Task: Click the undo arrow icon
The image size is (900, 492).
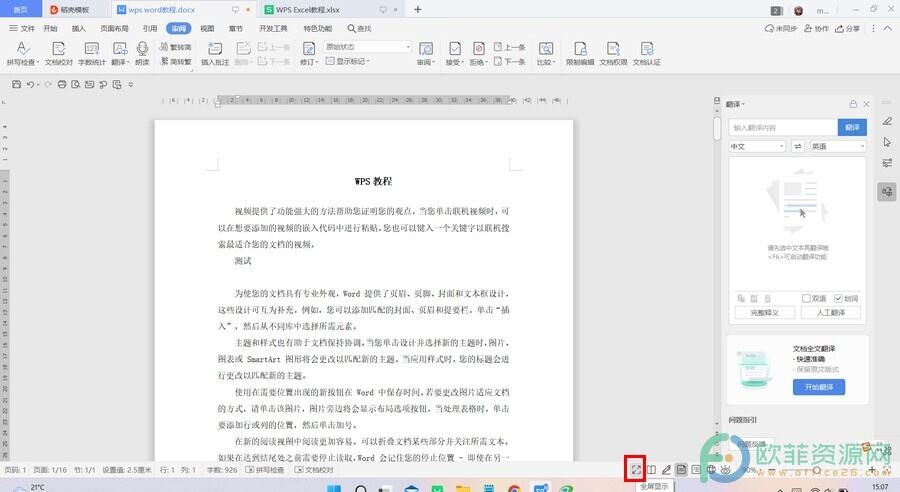Action: pyautogui.click(x=30, y=84)
